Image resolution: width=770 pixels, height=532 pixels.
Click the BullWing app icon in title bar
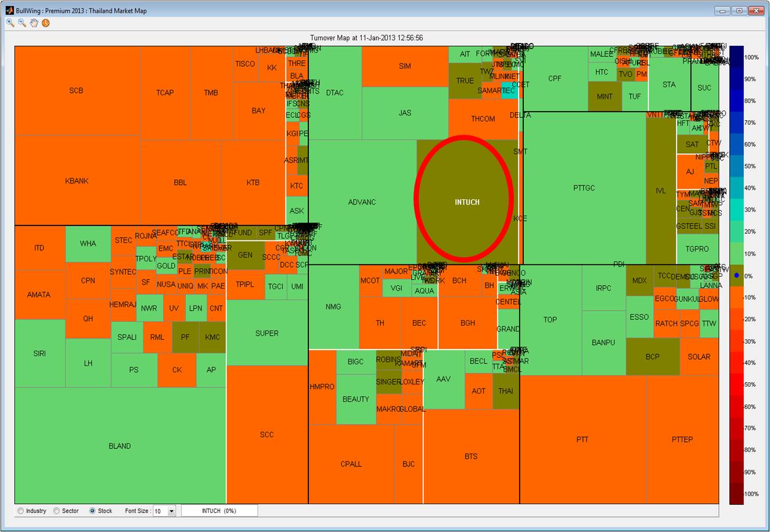point(9,10)
